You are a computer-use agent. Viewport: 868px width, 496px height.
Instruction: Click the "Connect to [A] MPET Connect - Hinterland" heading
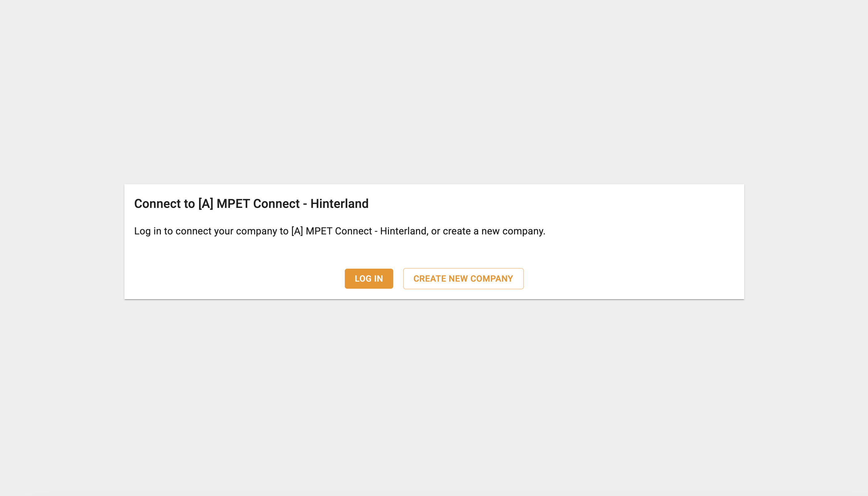pos(251,203)
